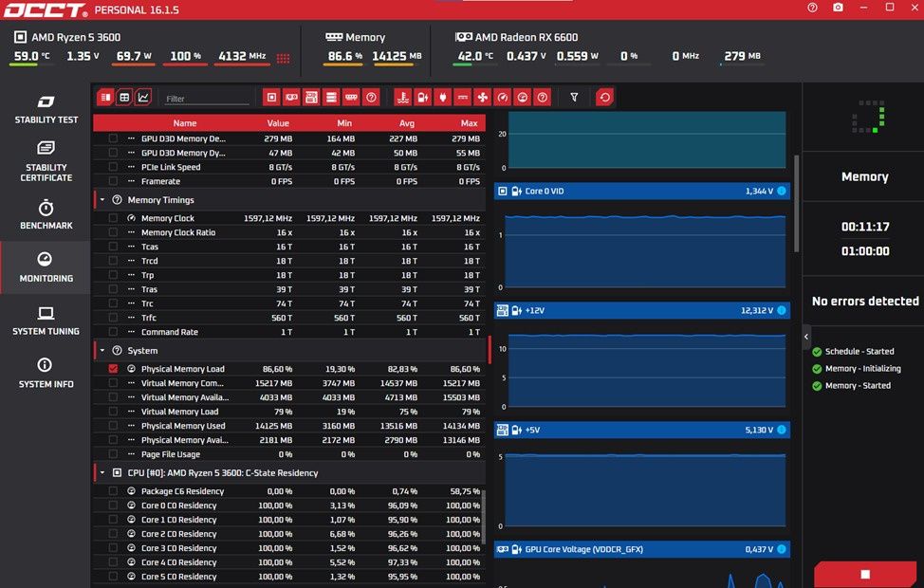The height and width of the screenshot is (588, 924).
Task: Tick the PCIe Link Speed checkbox
Action: click(113, 167)
